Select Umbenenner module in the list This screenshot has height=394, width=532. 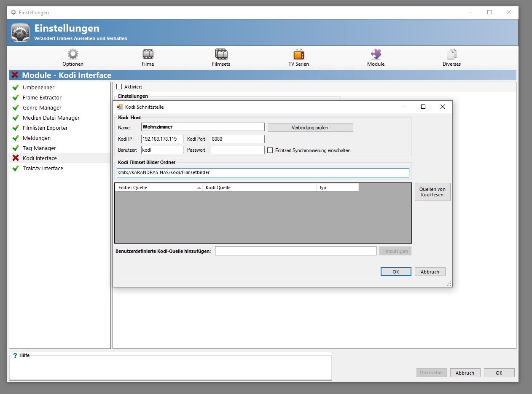point(59,87)
